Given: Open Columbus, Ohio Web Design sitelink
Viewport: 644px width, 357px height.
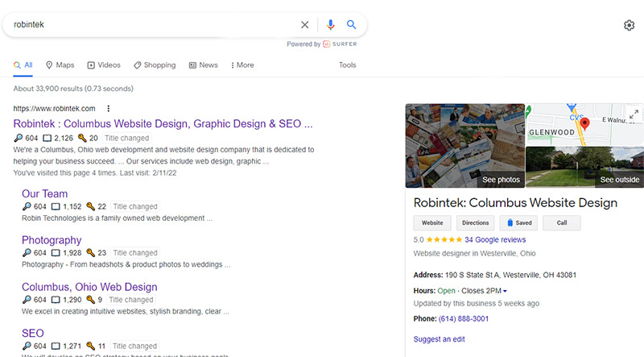Looking at the screenshot, I should pyautogui.click(x=89, y=287).
